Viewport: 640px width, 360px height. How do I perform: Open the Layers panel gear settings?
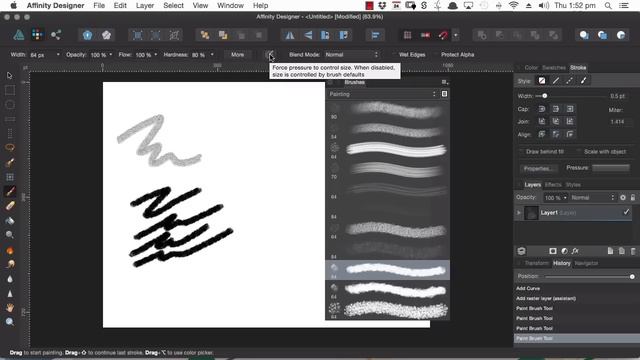coord(623,198)
